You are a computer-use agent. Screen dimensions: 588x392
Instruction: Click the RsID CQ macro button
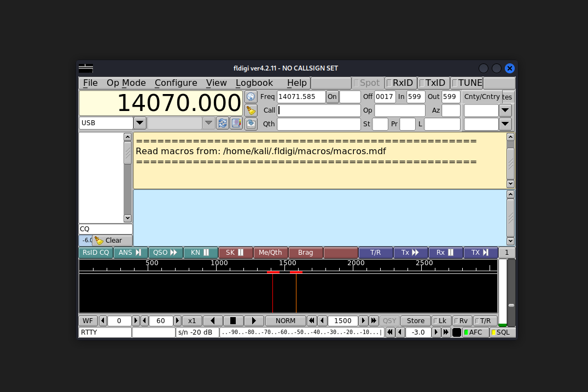pyautogui.click(x=96, y=253)
